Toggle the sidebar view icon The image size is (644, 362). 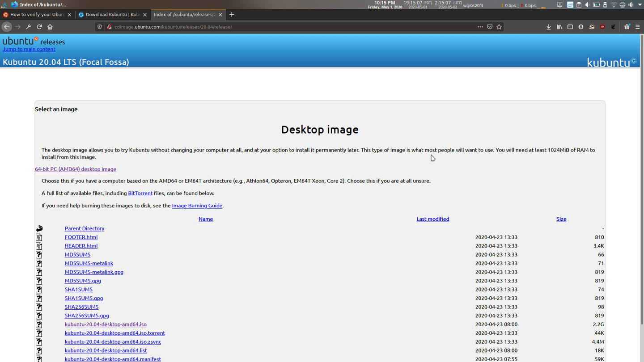click(570, 27)
